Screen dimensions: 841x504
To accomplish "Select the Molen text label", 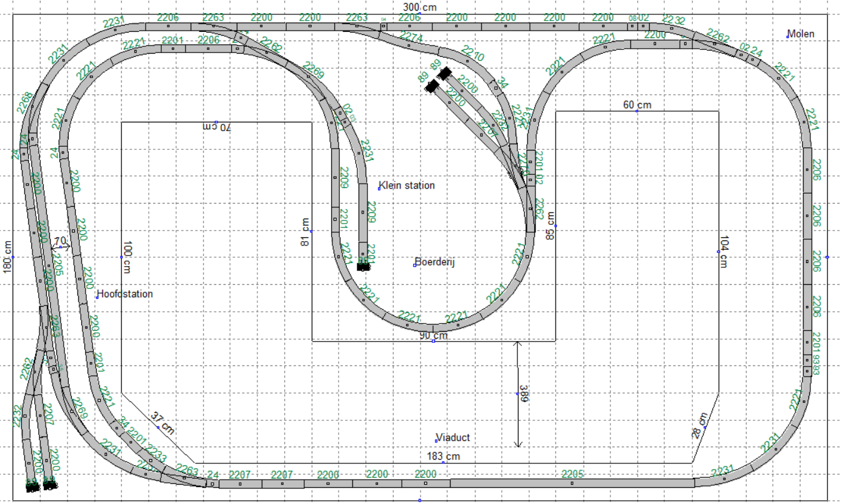I will pyautogui.click(x=801, y=34).
